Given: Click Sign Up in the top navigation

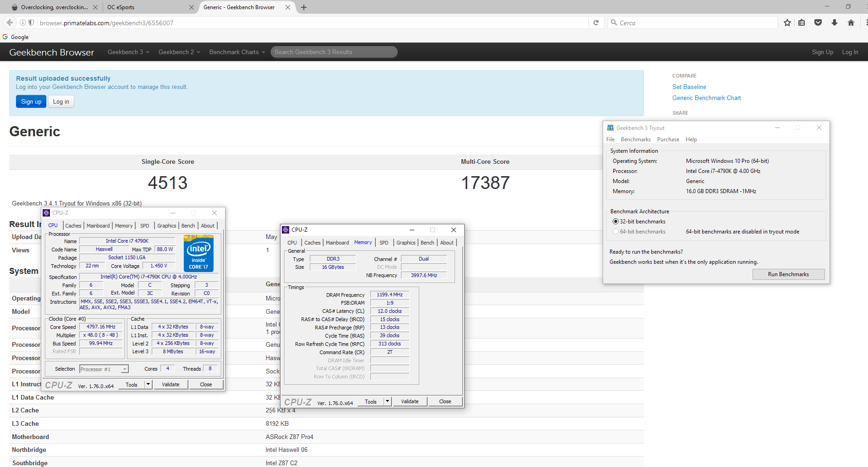Looking at the screenshot, I should point(822,52).
